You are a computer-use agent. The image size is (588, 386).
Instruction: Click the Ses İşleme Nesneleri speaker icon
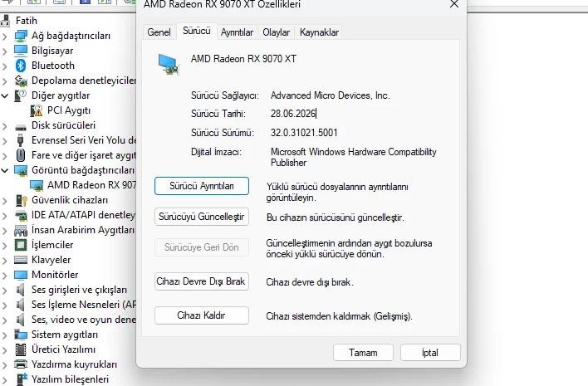(x=21, y=305)
